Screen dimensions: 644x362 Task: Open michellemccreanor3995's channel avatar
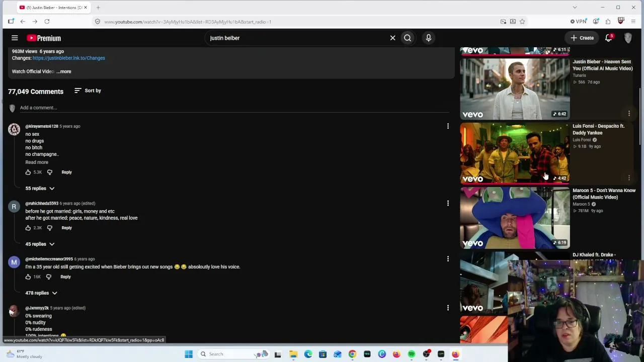pyautogui.click(x=14, y=262)
